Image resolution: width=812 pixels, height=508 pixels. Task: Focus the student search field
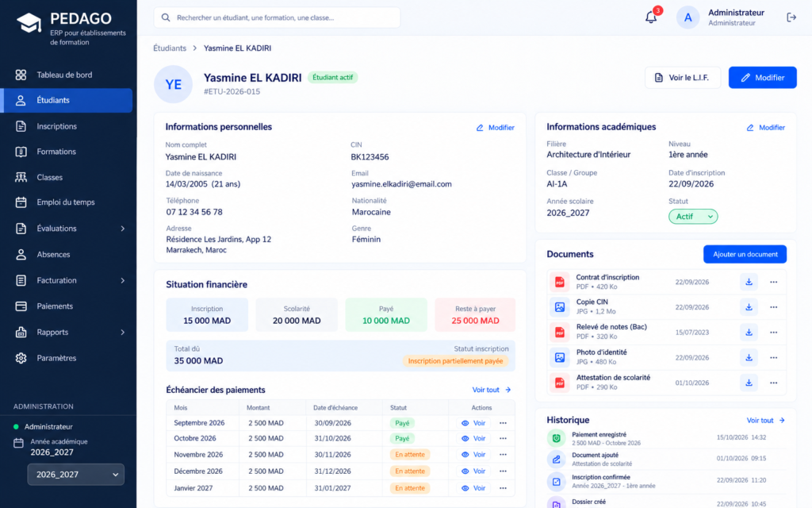[277, 17]
